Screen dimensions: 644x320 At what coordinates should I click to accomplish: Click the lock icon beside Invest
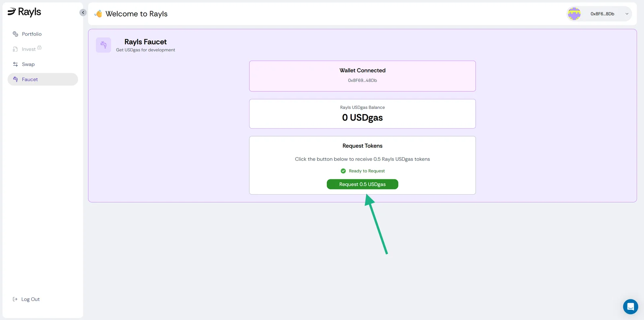[x=39, y=48]
